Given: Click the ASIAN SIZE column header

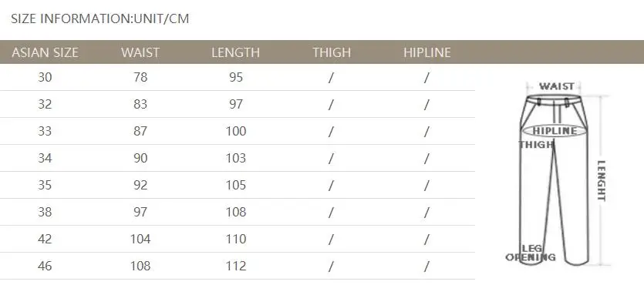Looking at the screenshot, I should pos(46,52).
